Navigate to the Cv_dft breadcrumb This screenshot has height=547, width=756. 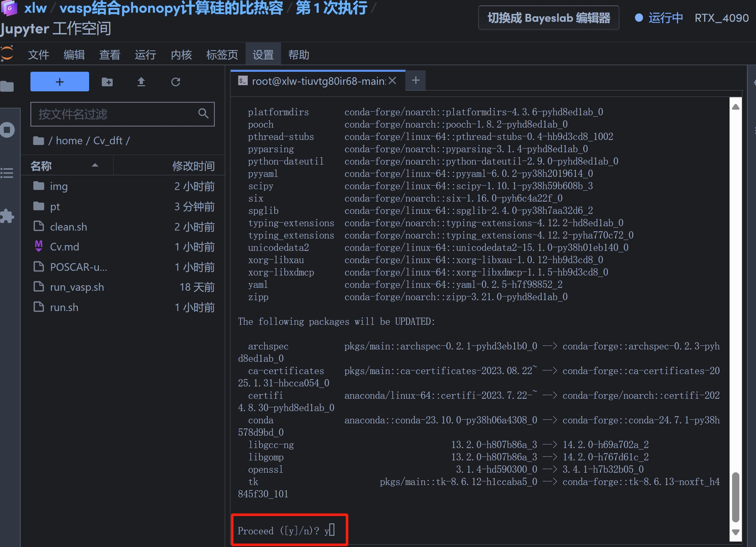tap(108, 141)
